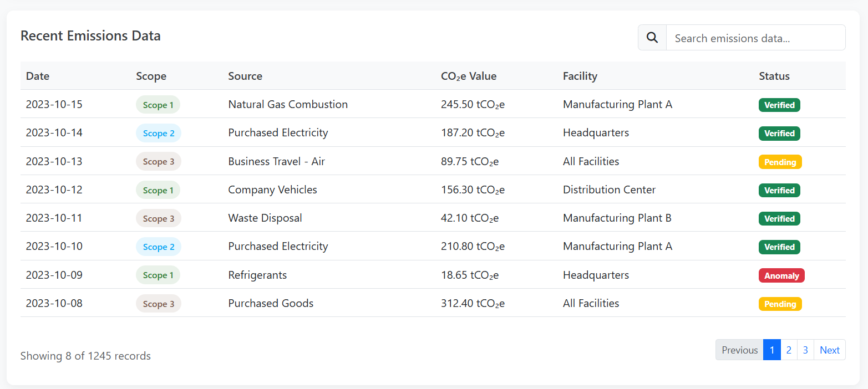Select the Anomaly badge on the Refrigerants row
This screenshot has width=868, height=389.
(x=781, y=275)
